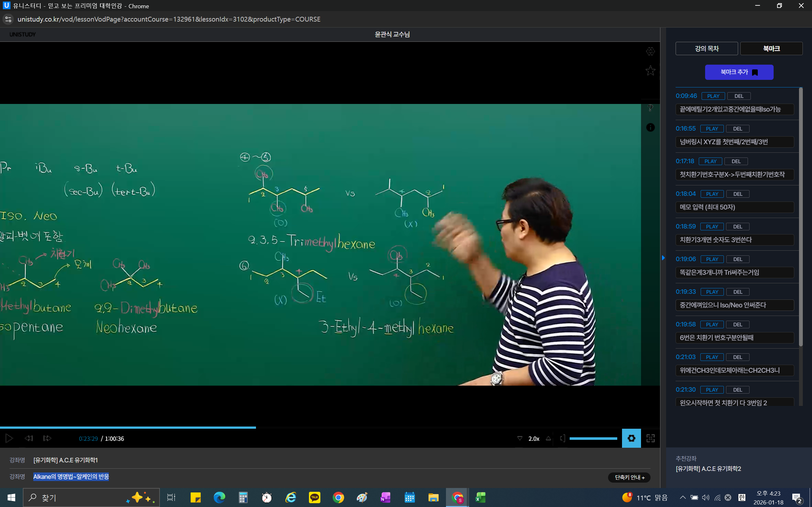The image size is (812, 507).
Task: Click the rewind skip-back icon
Action: [x=29, y=438]
